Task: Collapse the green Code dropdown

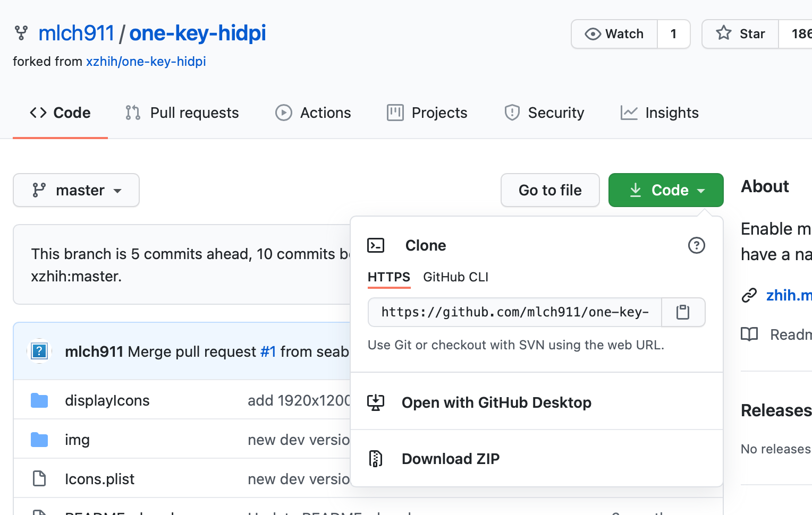Action: coord(666,190)
